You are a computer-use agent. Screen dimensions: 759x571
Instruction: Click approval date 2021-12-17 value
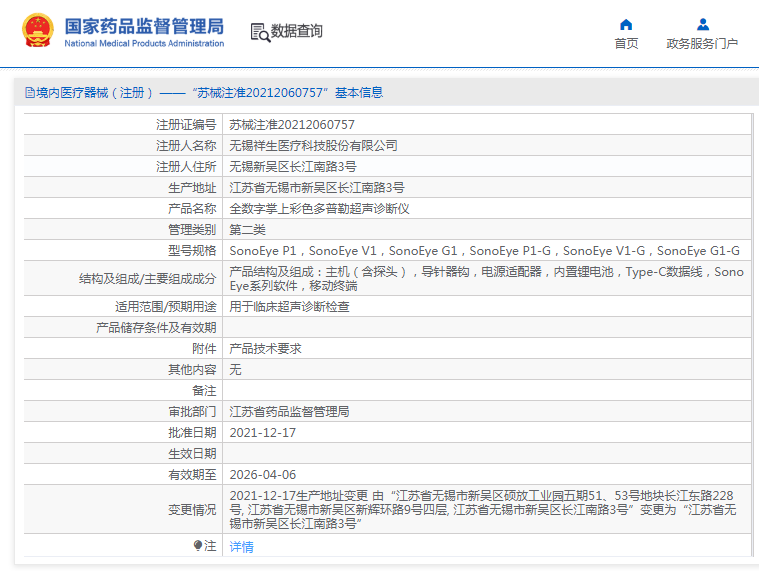pyautogui.click(x=263, y=433)
